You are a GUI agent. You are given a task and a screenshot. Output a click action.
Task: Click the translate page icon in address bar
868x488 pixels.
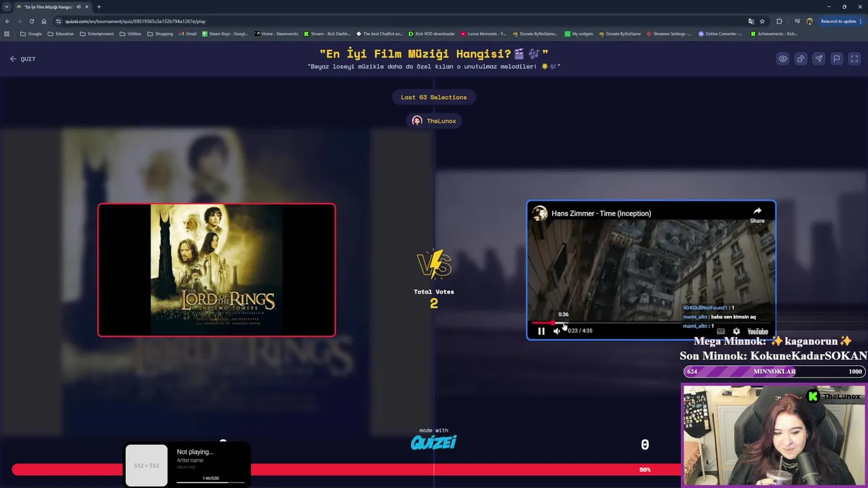pyautogui.click(x=751, y=21)
